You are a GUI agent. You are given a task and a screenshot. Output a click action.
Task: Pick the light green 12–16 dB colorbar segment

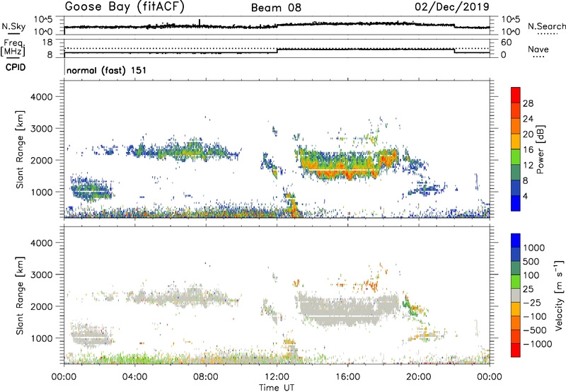point(516,157)
